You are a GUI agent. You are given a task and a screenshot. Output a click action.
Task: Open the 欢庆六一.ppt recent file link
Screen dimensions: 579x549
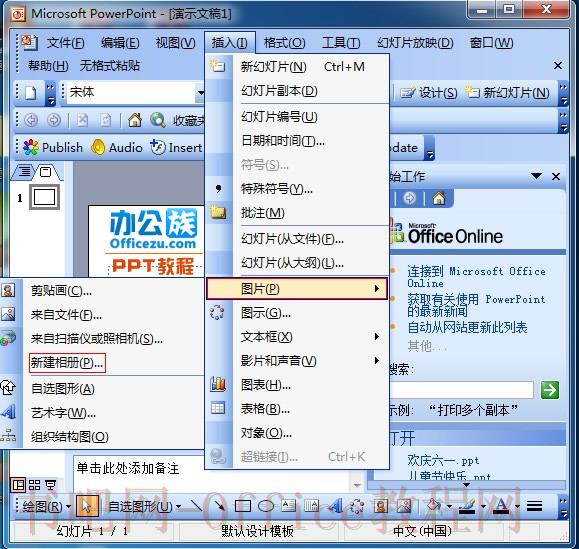(443, 460)
